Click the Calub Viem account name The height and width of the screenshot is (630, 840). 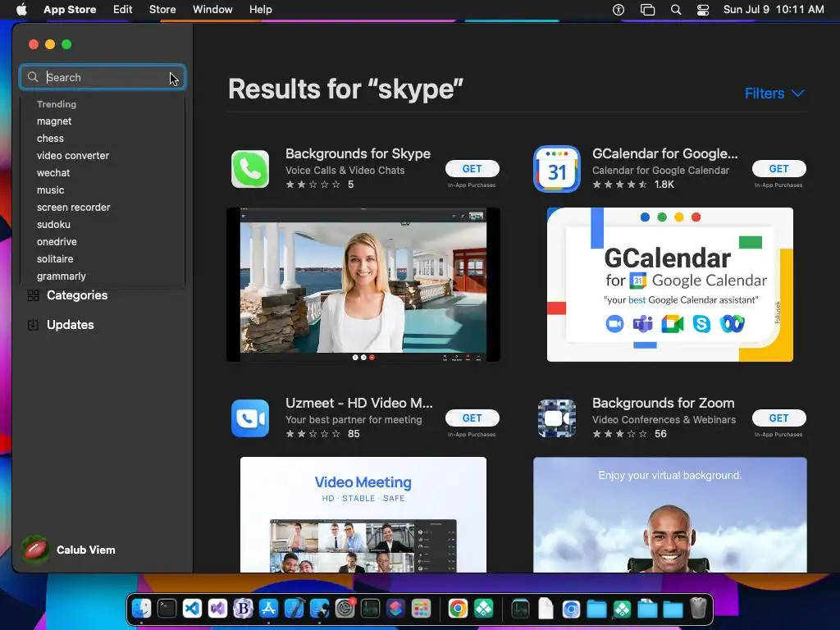coord(85,550)
